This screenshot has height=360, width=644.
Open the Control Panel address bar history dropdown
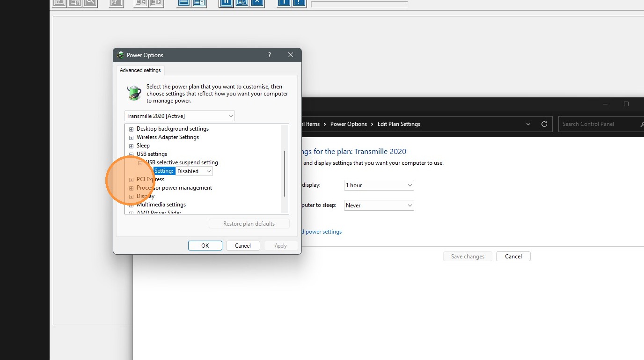click(528, 124)
